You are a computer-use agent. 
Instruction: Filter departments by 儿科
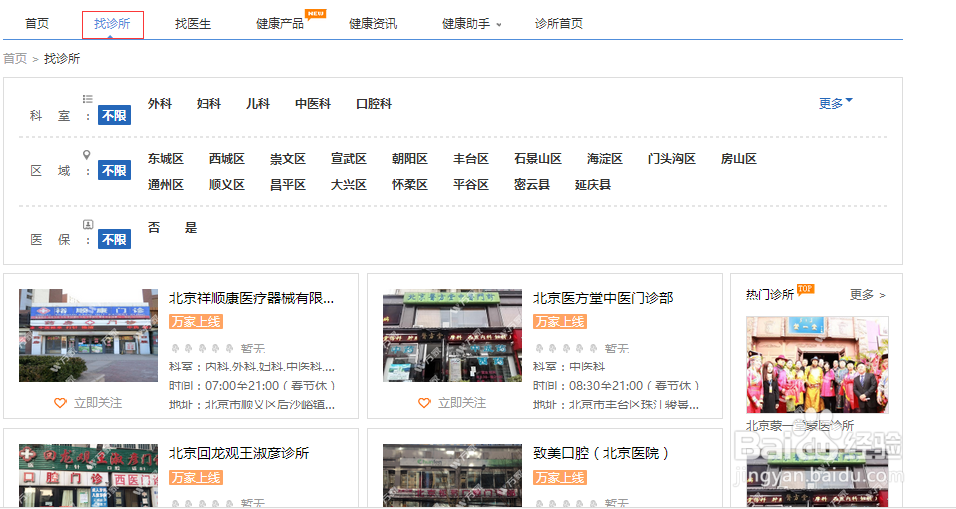click(x=258, y=104)
